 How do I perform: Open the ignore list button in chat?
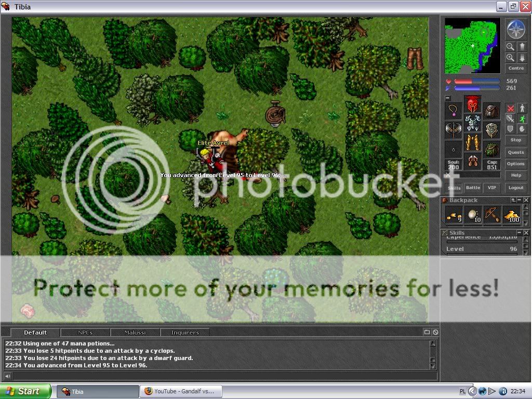(x=435, y=332)
